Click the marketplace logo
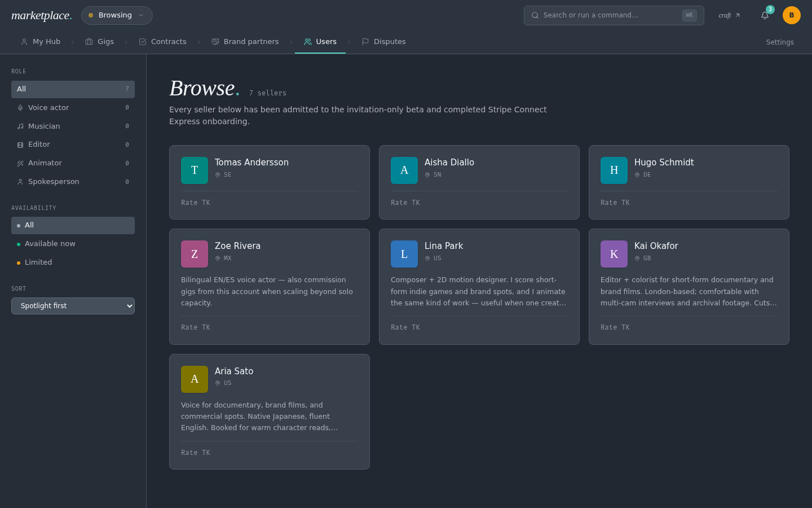Image resolution: width=812 pixels, height=508 pixels. (42, 15)
